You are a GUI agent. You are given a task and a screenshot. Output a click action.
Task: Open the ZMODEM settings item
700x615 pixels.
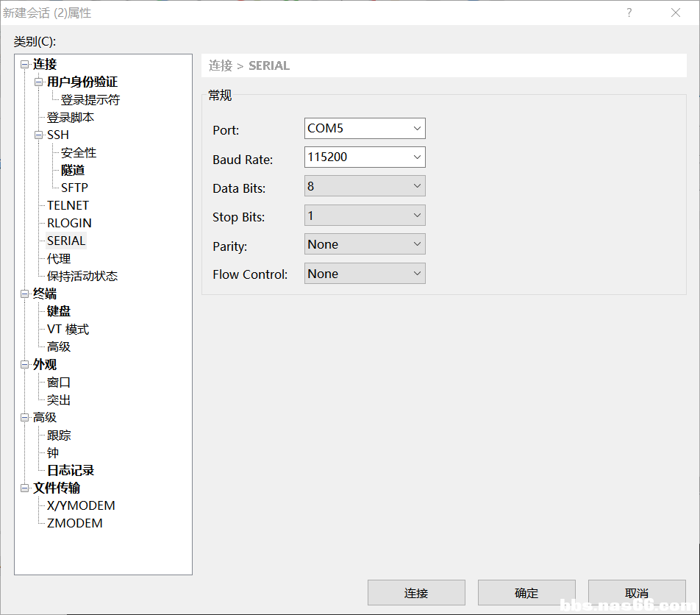point(74,524)
